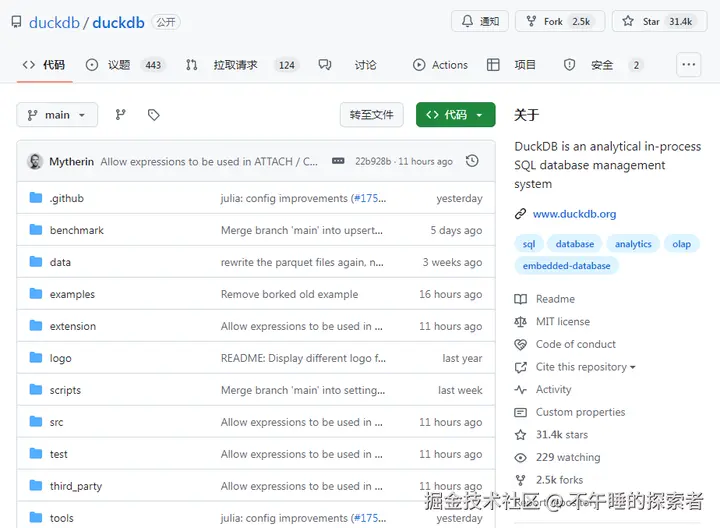Click the star icon beside 31.4k stars

(x=520, y=435)
